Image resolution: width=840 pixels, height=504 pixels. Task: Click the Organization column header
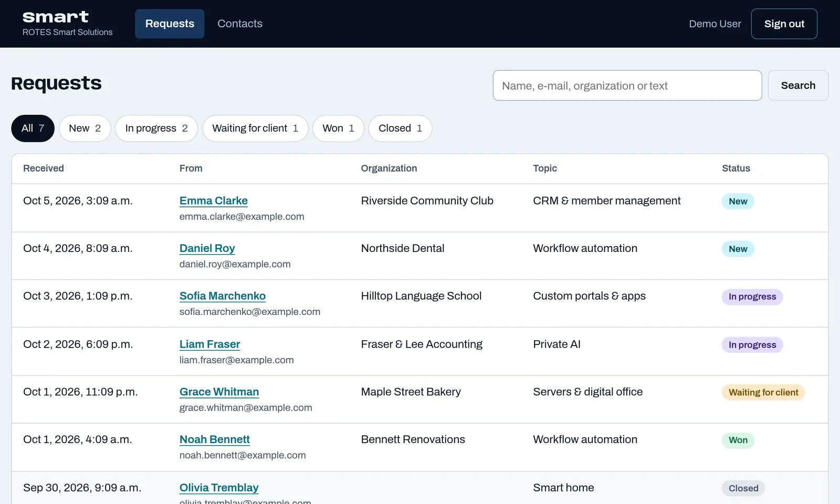(x=389, y=169)
